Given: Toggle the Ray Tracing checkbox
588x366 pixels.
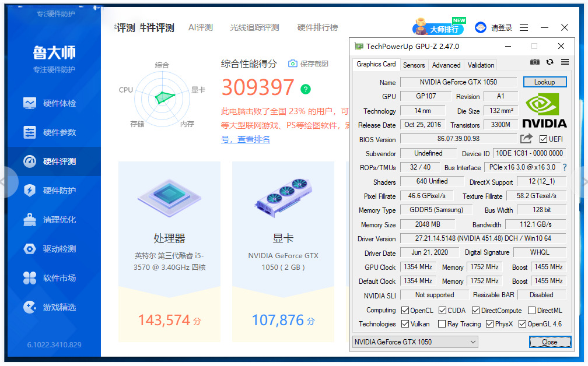Looking at the screenshot, I should 442,323.
